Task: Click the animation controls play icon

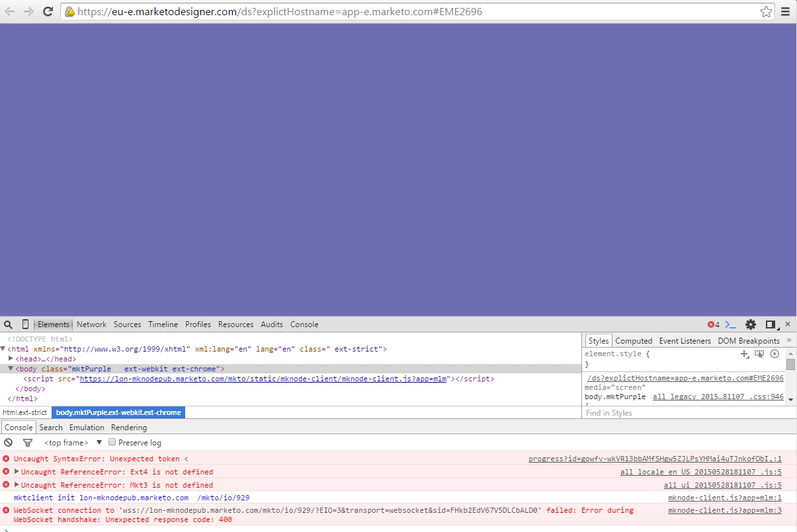Action: coord(775,354)
